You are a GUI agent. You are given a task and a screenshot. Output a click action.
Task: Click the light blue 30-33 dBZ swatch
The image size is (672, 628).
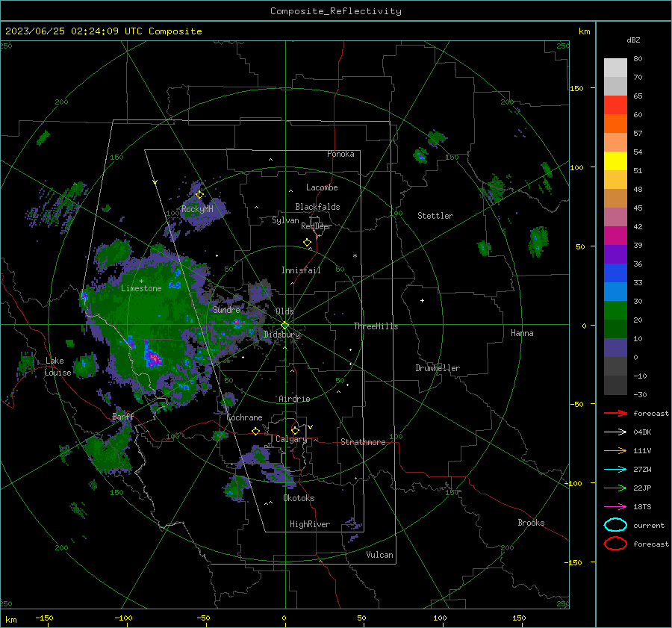(x=615, y=292)
